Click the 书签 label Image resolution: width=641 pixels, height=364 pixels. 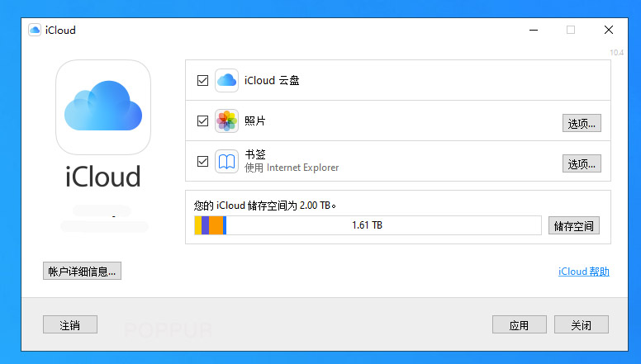(x=255, y=154)
